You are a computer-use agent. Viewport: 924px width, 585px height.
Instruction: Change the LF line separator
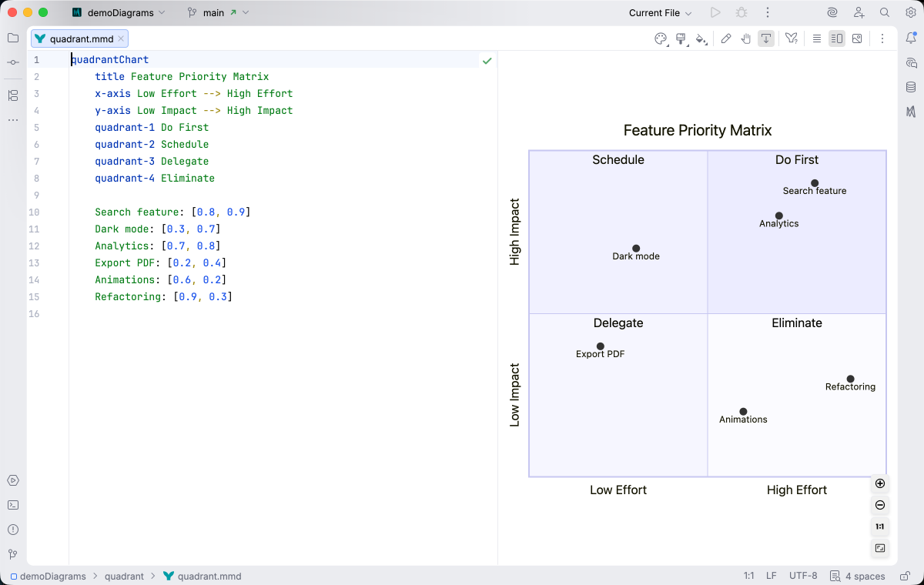(x=771, y=576)
